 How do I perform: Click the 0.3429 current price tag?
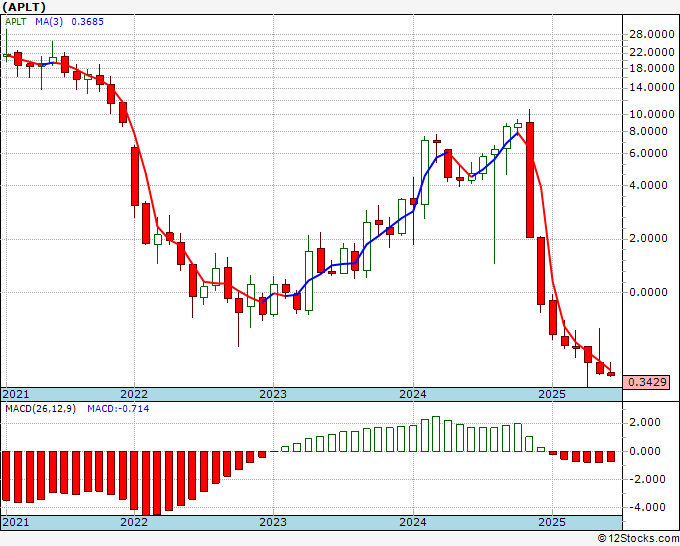tap(646, 383)
